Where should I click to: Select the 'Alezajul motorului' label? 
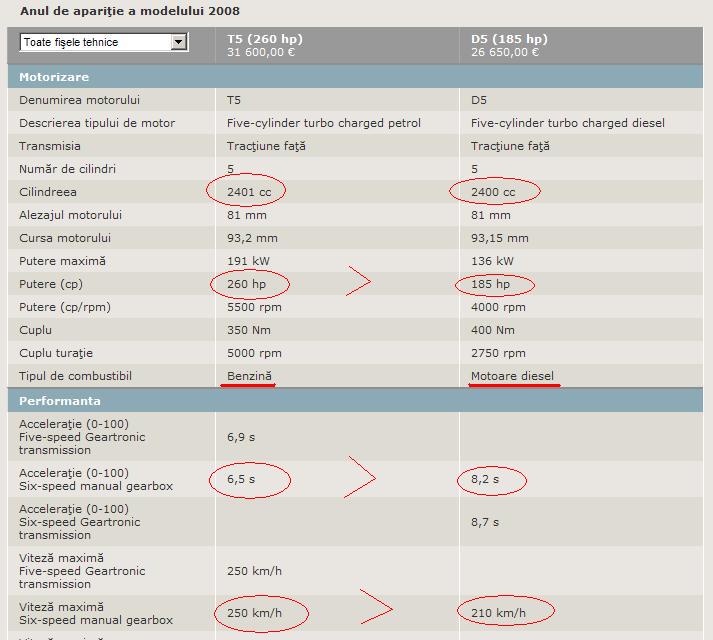pos(70,215)
